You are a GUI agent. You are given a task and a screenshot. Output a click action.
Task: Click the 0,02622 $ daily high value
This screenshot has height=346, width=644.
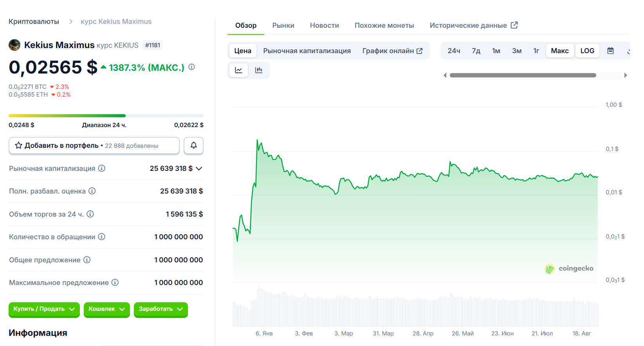click(x=189, y=125)
